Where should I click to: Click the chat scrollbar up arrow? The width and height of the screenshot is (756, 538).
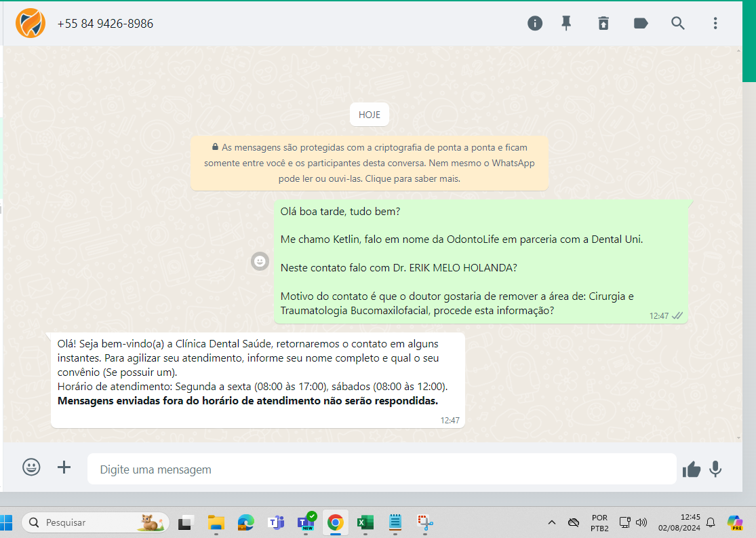738,50
